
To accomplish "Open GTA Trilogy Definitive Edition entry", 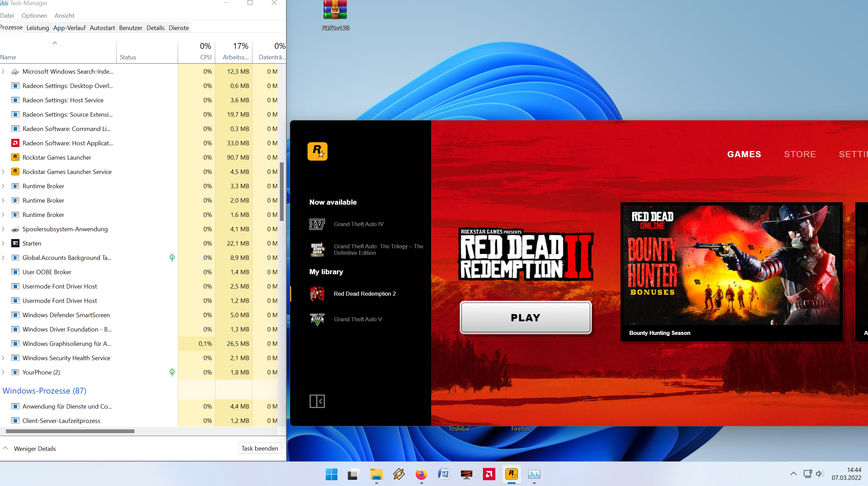I will (378, 249).
